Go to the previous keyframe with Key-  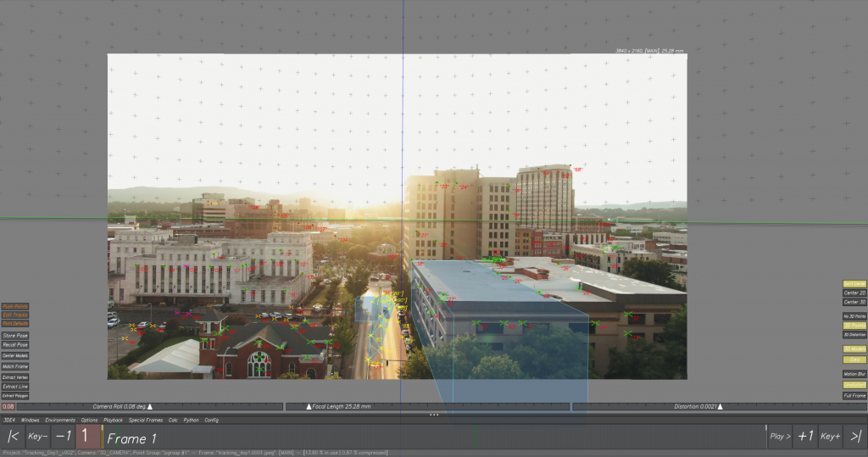point(37,437)
